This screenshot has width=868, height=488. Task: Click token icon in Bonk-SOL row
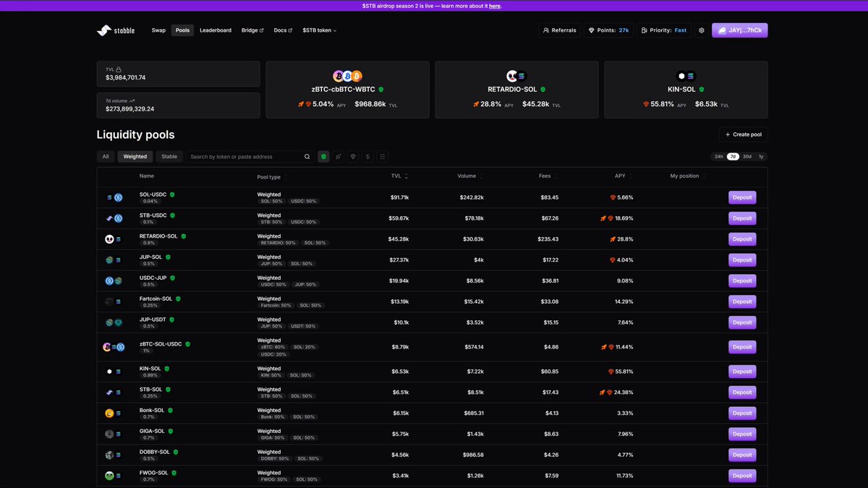point(109,414)
